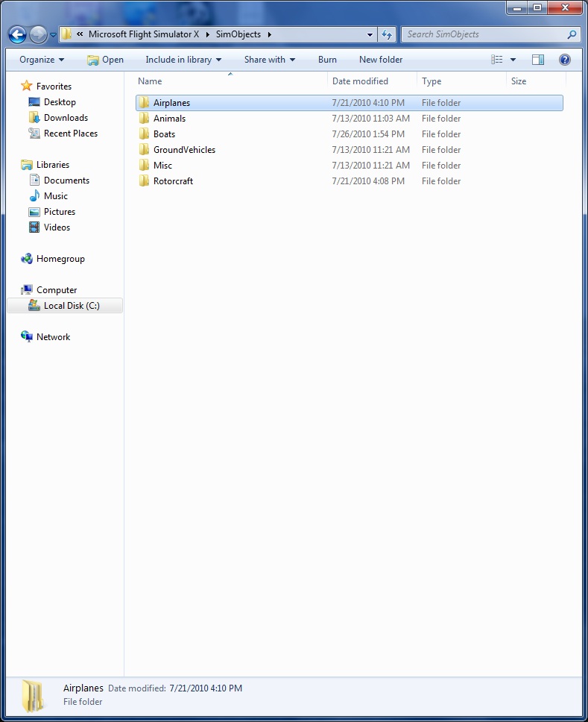Select the GroundVehicles folder icon

pyautogui.click(x=144, y=149)
